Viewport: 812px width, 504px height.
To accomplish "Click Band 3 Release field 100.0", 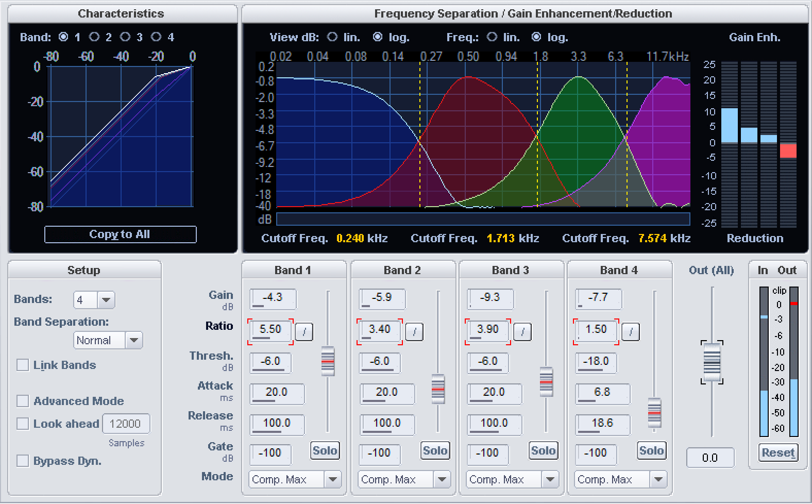I will pos(494,425).
